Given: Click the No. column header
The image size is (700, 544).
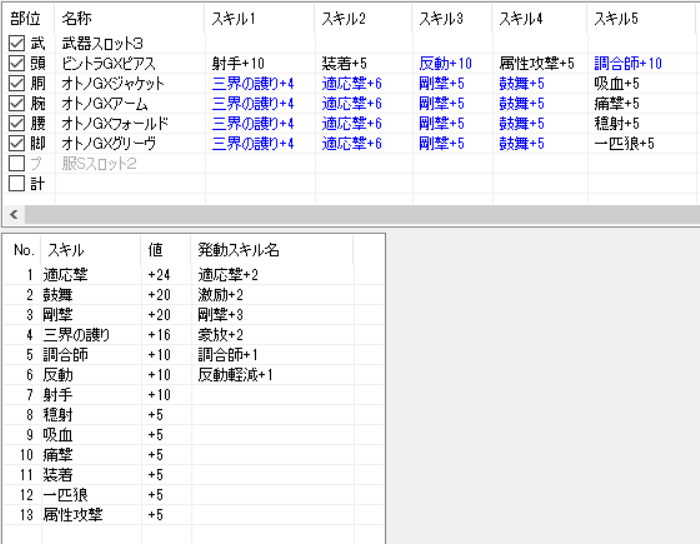Looking at the screenshot, I should click(x=23, y=250).
